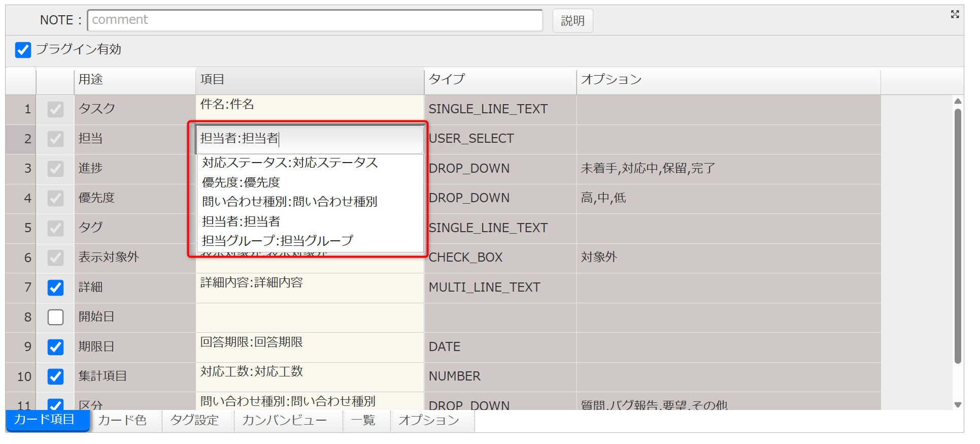This screenshot has width=980, height=444.
Task: Go to the 一覧 tab
Action: click(x=366, y=421)
